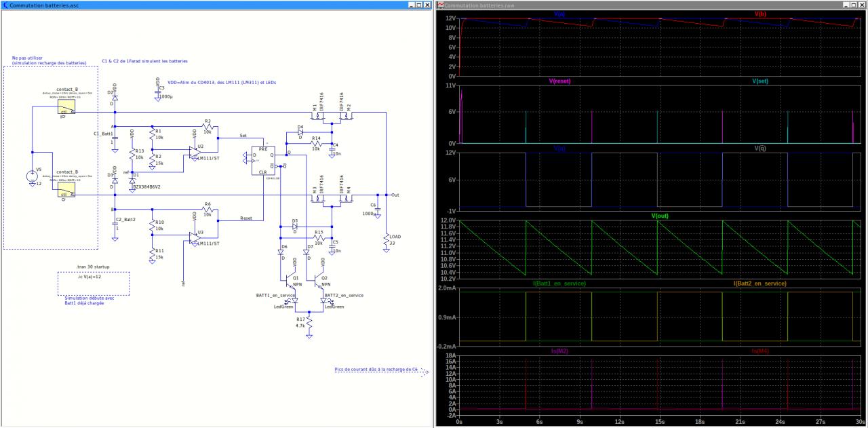This screenshot has height=428, width=868.
Task: Click the V(reset) trace label
Action: click(559, 81)
